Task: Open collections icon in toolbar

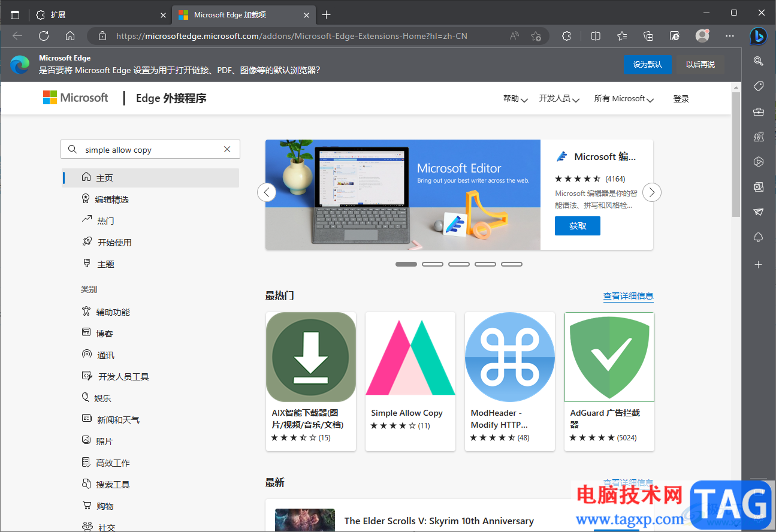Action: click(x=648, y=36)
